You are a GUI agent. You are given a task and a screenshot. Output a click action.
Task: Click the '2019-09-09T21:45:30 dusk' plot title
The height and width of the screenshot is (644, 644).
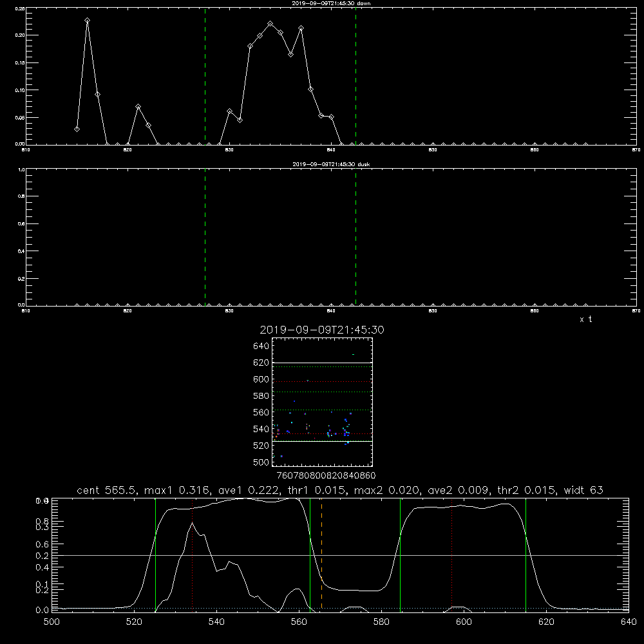(331, 164)
